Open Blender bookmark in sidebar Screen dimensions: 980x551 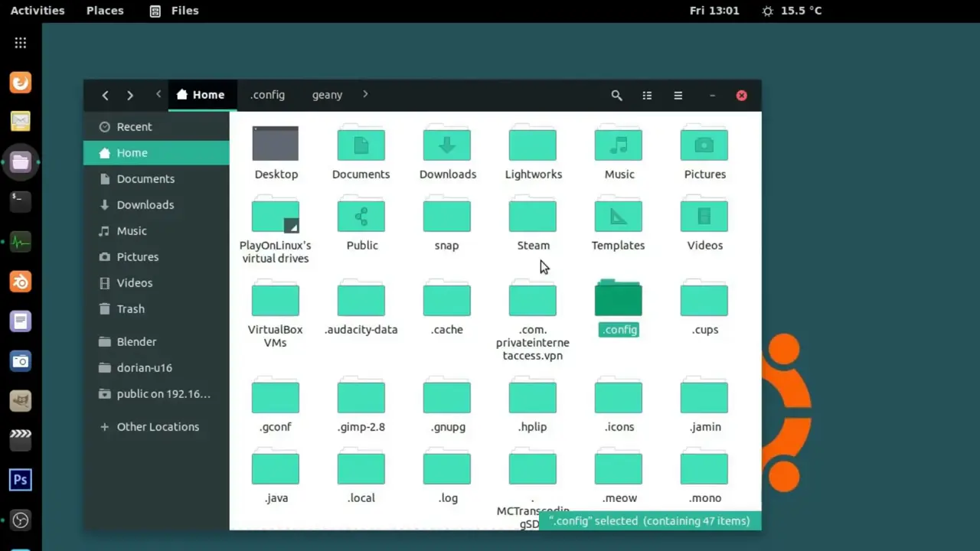pos(156,342)
